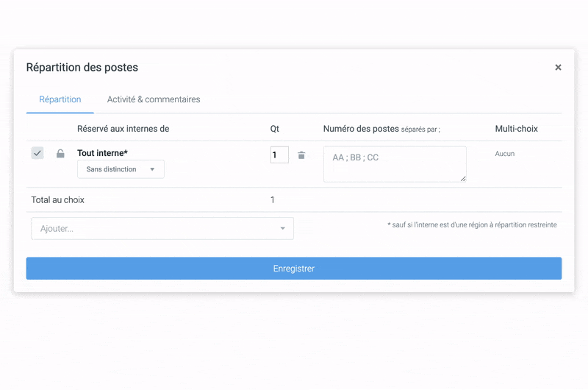The image size is (588, 390).
Task: Click the lock icon beside Tout interne
Action: (x=60, y=154)
